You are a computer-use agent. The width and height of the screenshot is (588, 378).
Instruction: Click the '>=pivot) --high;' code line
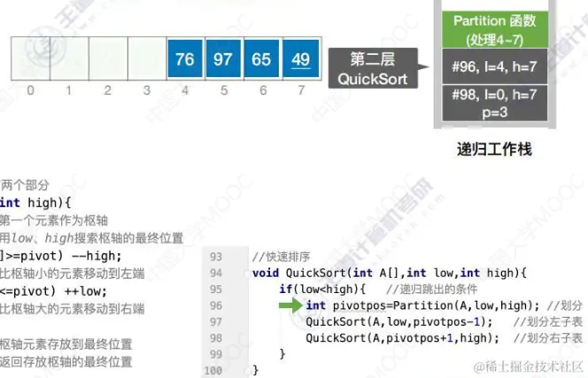61,256
